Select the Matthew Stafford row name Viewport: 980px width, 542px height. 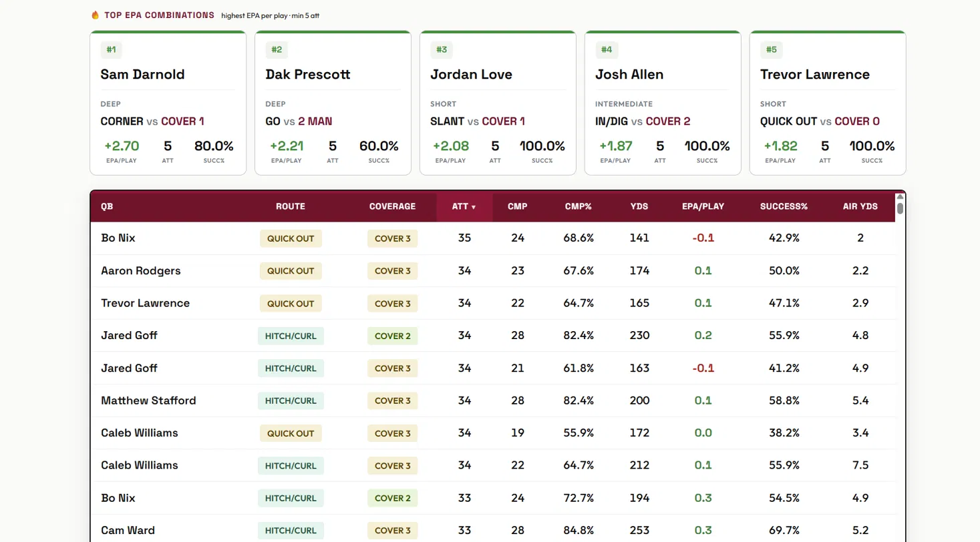(x=148, y=400)
